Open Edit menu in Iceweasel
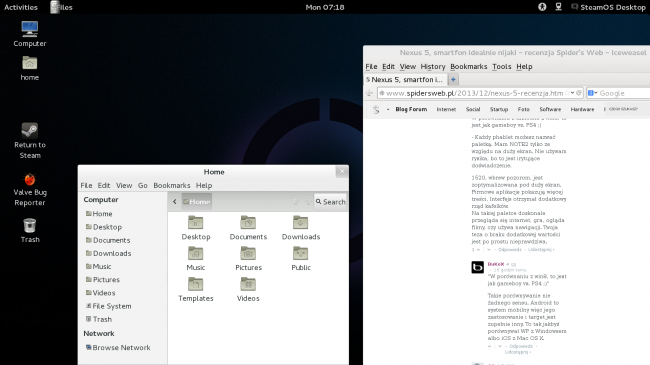 tap(388, 66)
